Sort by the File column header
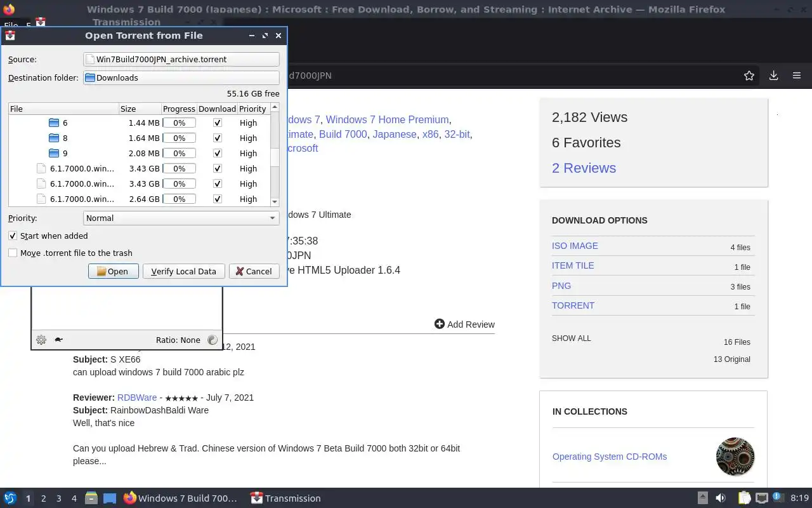Image resolution: width=812 pixels, height=508 pixels. coord(63,109)
